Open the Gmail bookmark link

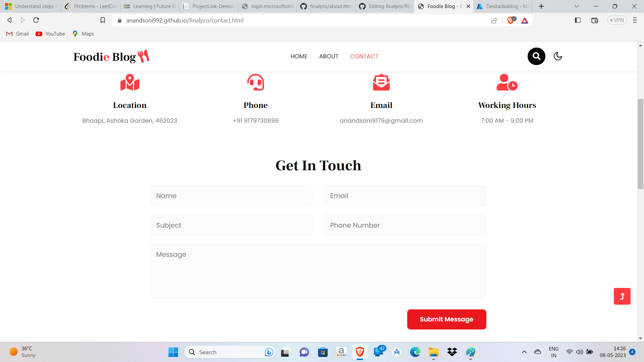(x=17, y=34)
